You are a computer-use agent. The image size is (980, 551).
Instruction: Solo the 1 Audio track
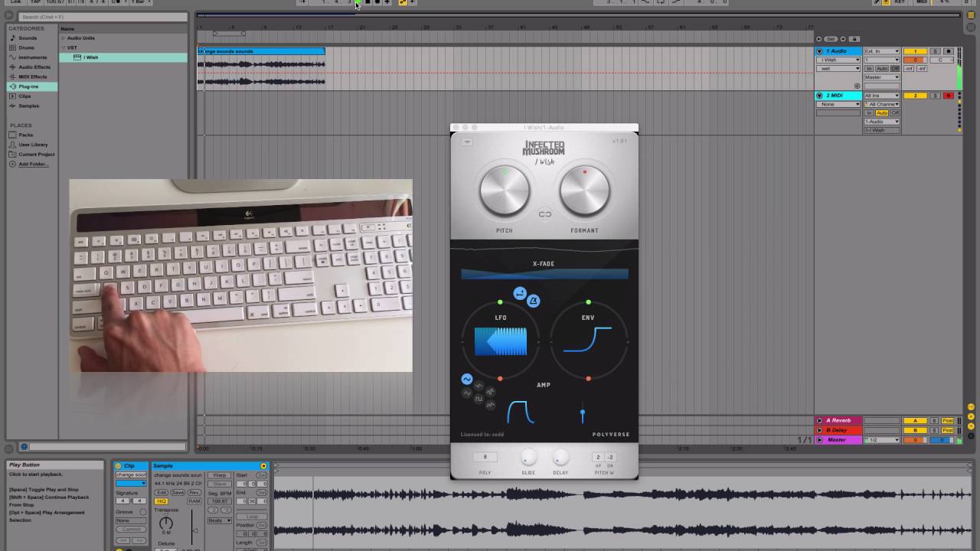pos(935,51)
